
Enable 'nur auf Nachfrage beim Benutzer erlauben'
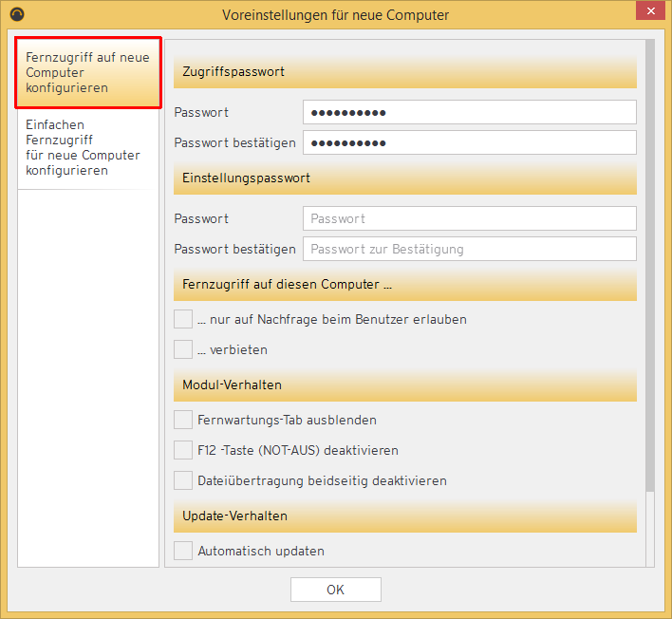pos(183,319)
